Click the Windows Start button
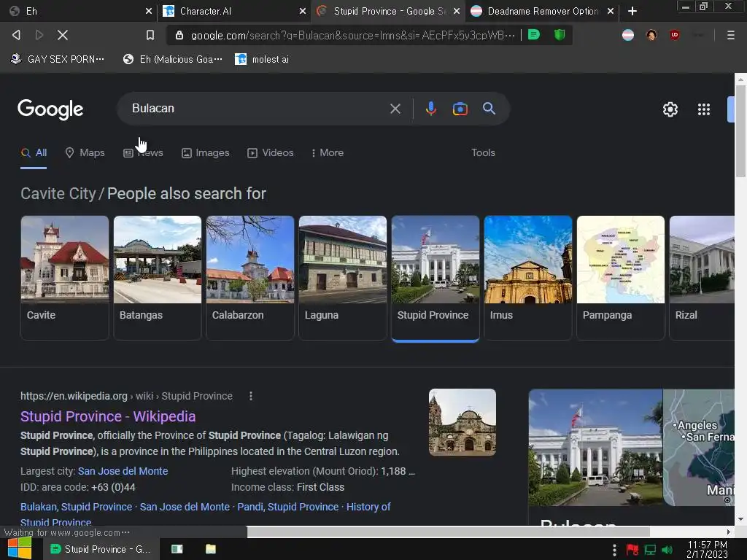747x560 pixels. [19, 548]
